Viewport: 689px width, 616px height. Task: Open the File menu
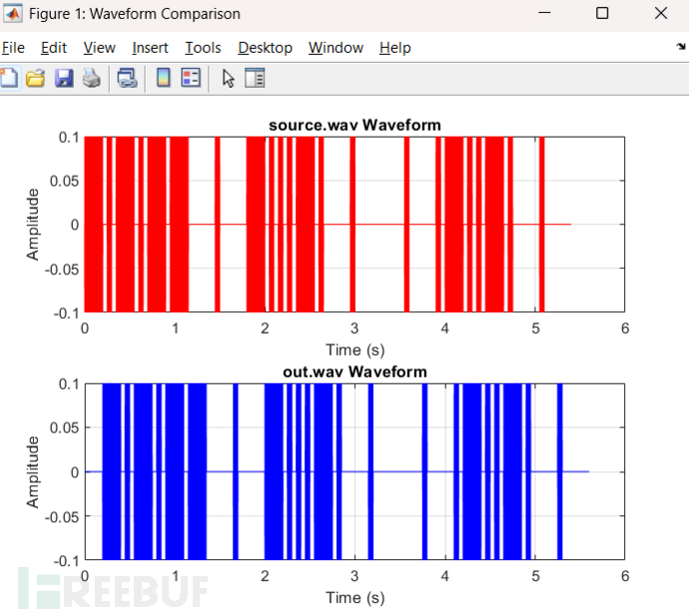click(13, 48)
